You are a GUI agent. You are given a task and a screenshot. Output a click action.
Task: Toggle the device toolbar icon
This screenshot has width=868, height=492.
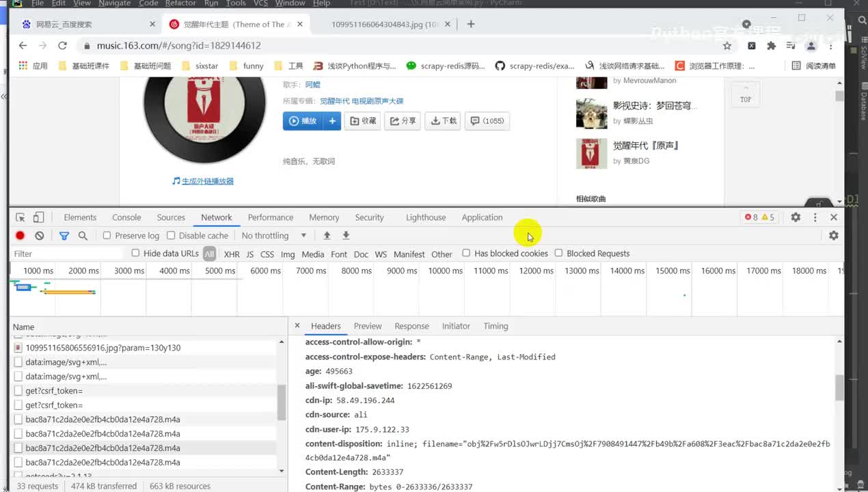[38, 217]
